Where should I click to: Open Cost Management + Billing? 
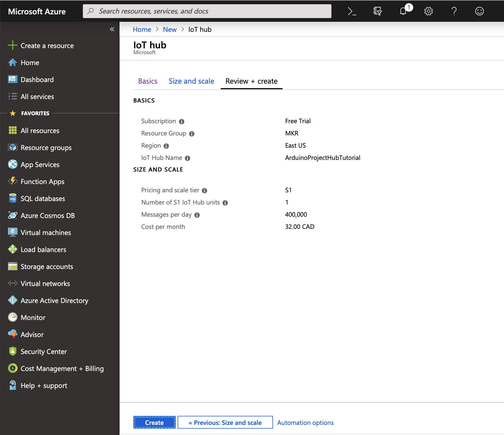coord(62,368)
